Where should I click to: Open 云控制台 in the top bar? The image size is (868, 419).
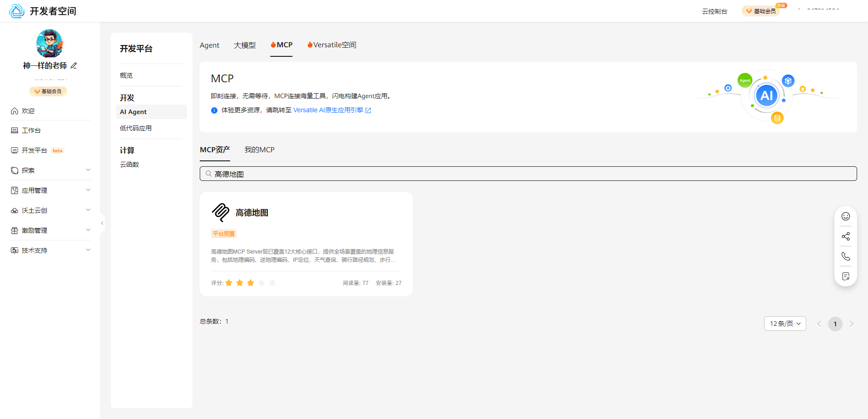(715, 11)
